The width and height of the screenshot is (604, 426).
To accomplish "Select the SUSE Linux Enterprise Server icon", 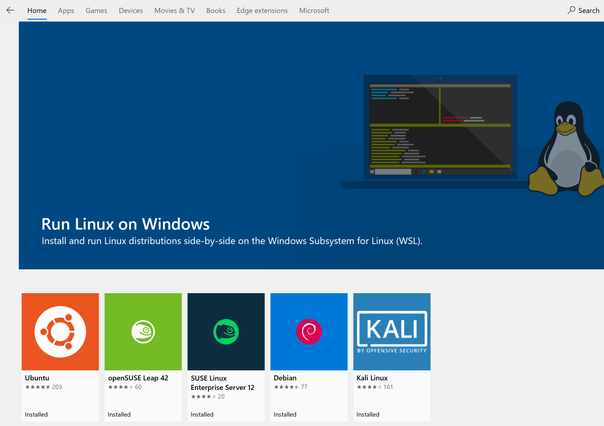I will (226, 331).
